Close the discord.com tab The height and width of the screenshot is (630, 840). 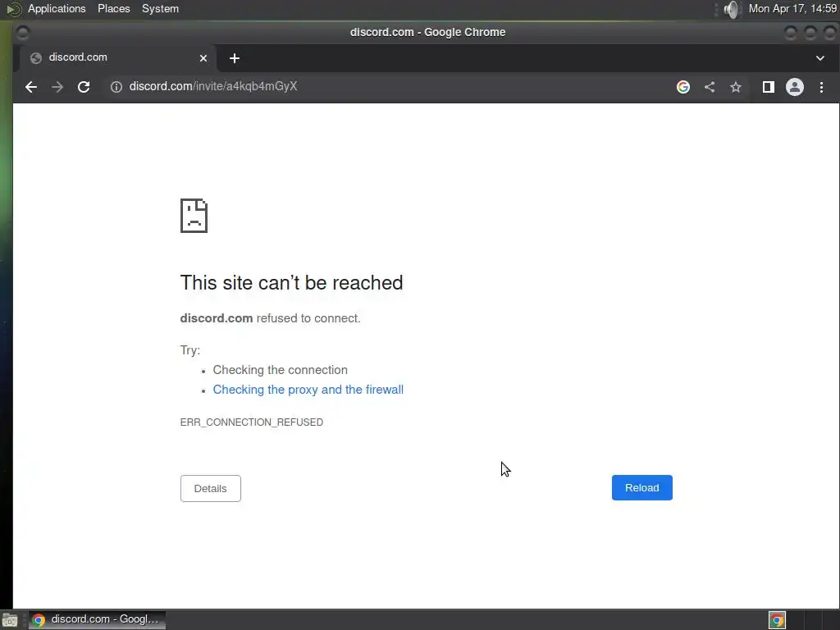coord(203,58)
